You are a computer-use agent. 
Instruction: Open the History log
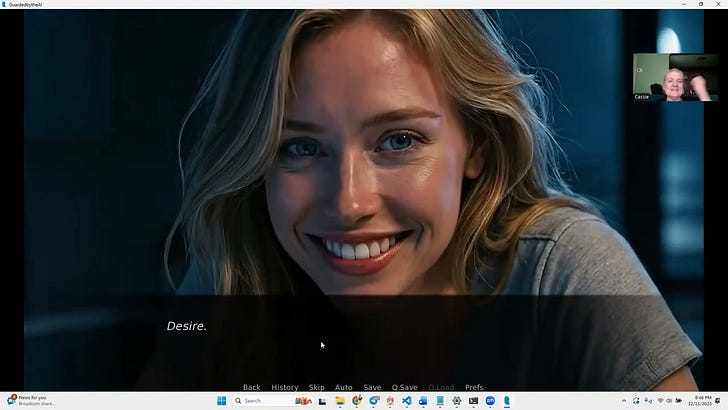coord(285,387)
